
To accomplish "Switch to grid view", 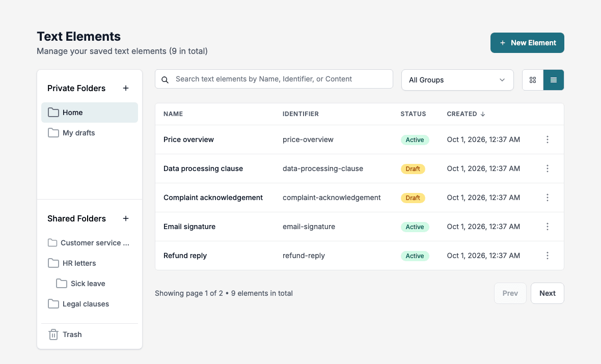I will (x=533, y=80).
